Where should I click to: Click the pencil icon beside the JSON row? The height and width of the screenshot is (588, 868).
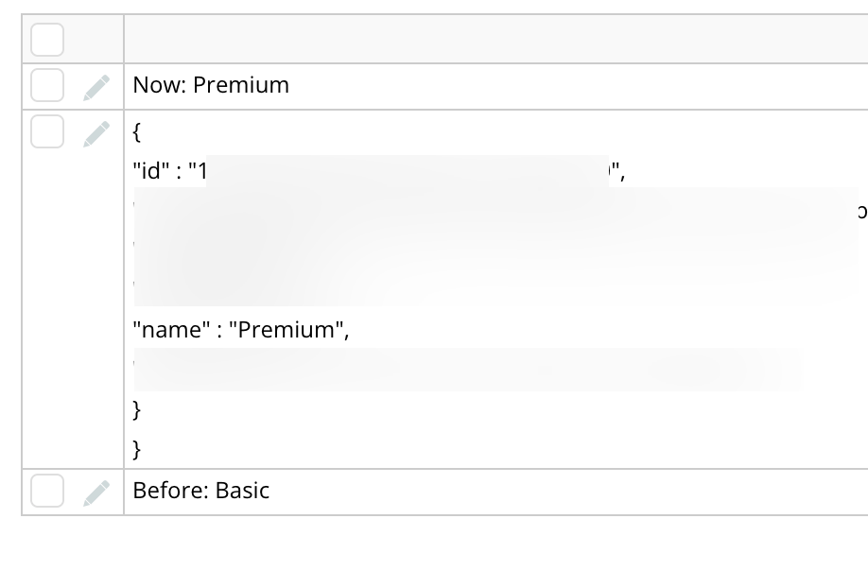pos(96,134)
